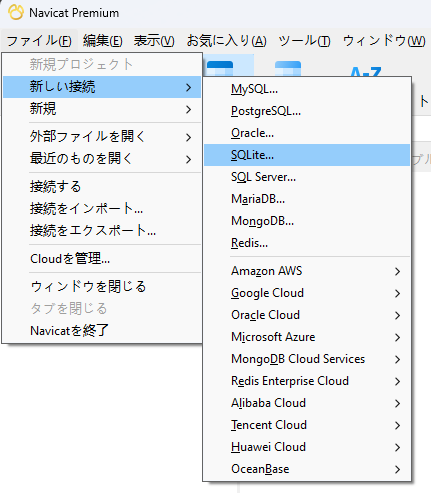Viewport: 431px width, 493px height.
Task: Open the 編集(E) menu
Action: (x=103, y=41)
